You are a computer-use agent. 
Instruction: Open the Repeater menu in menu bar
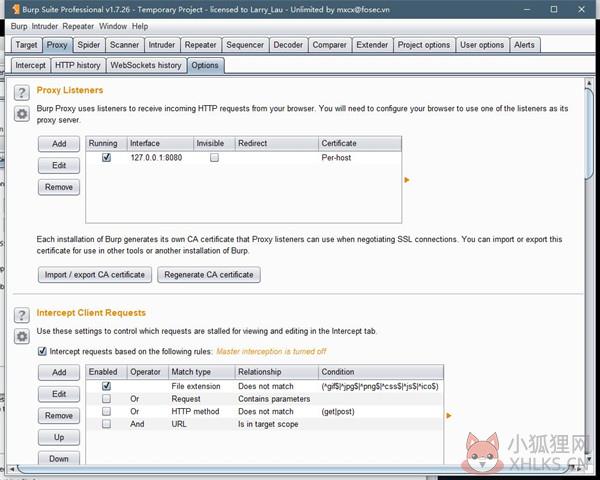pyautogui.click(x=78, y=26)
